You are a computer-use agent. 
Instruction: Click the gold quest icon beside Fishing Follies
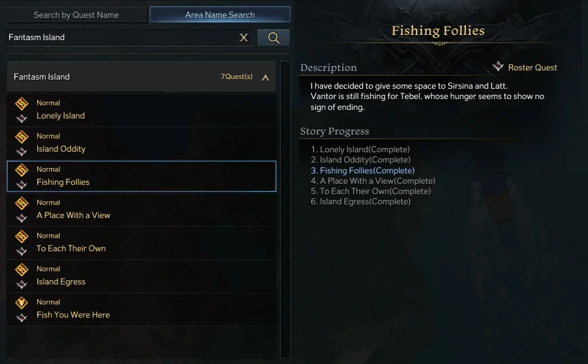[22, 170]
